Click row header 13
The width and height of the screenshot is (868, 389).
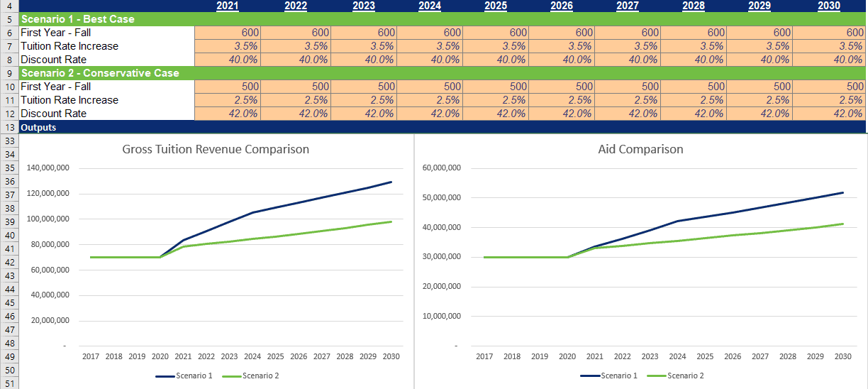[x=10, y=128]
